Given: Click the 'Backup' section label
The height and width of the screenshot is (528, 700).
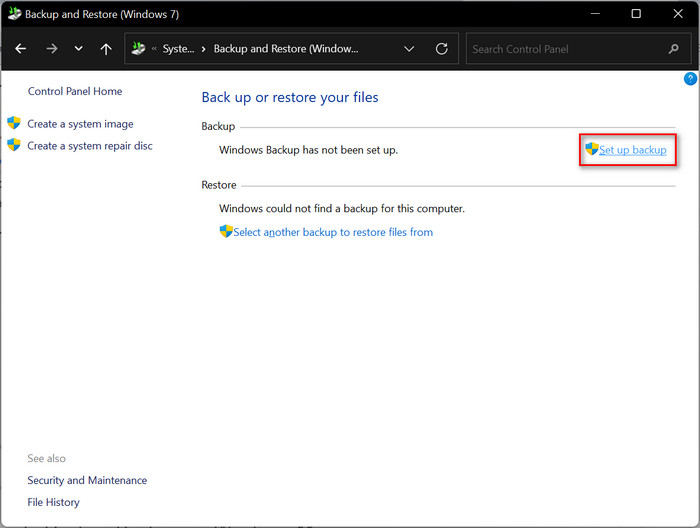Looking at the screenshot, I should click(x=218, y=126).
